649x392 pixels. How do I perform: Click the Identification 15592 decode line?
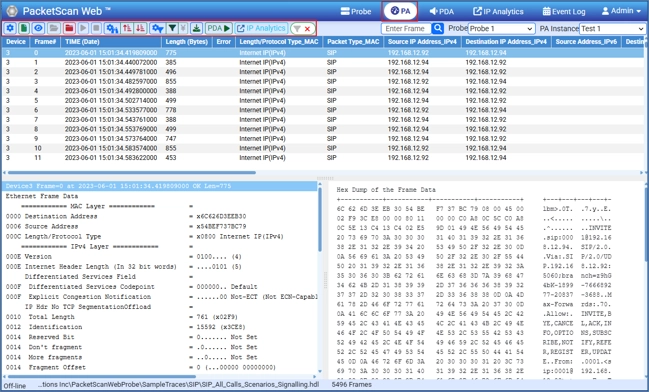coord(160,327)
